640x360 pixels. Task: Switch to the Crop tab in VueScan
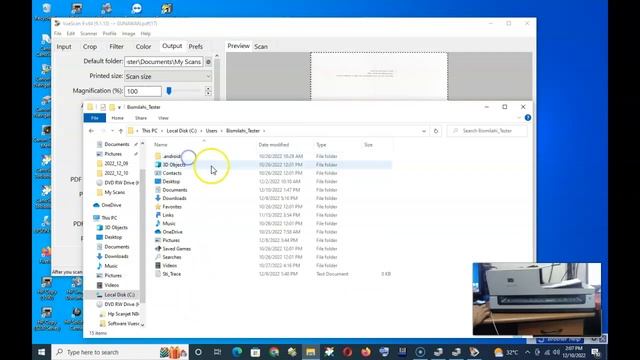90,47
